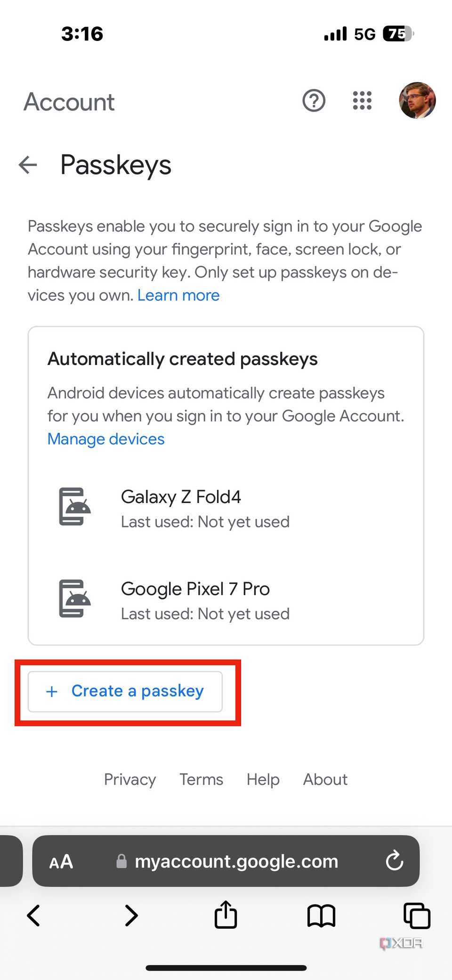Open the Google help question mark icon
Screen dimensions: 452x980
point(314,100)
